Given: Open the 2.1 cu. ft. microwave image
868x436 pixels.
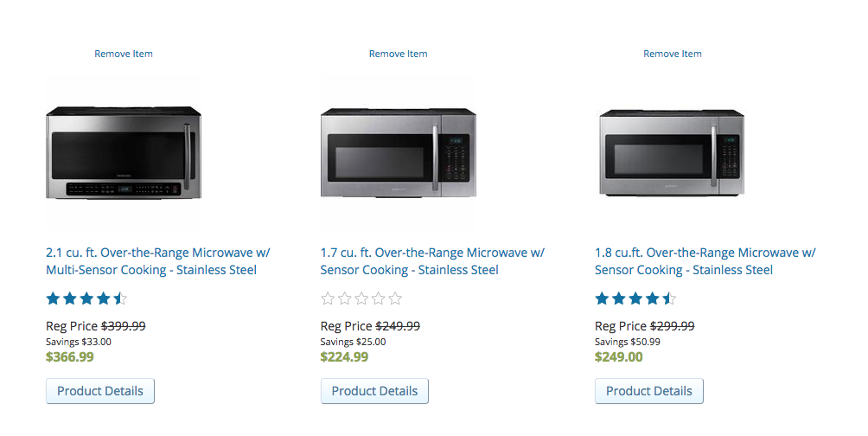Looking at the screenshot, I should coord(124,153).
